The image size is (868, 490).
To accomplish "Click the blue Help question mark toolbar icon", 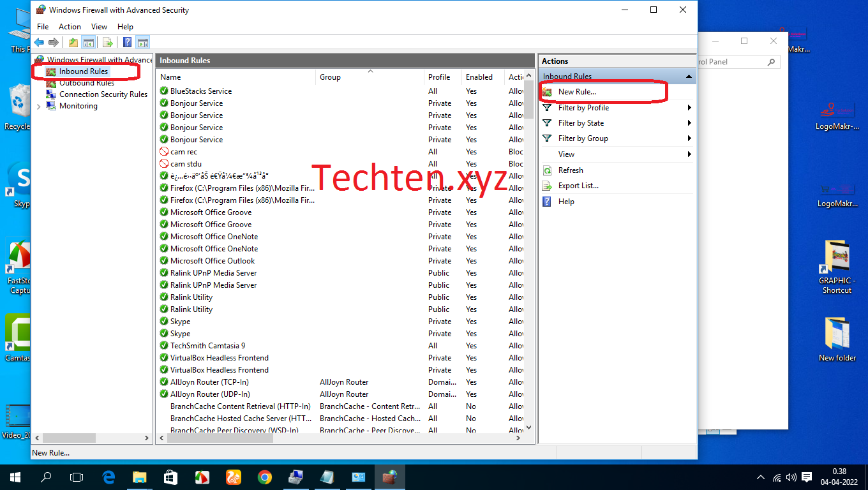I will click(128, 43).
